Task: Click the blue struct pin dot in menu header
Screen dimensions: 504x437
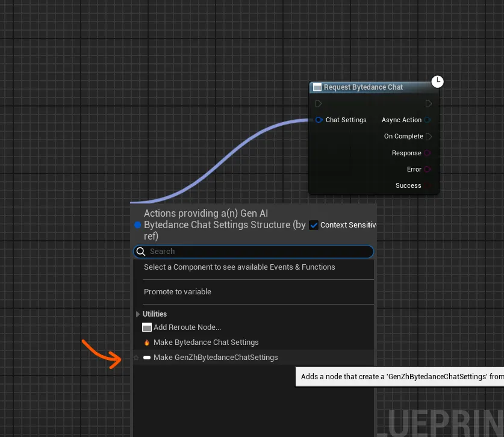Action: pos(137,225)
